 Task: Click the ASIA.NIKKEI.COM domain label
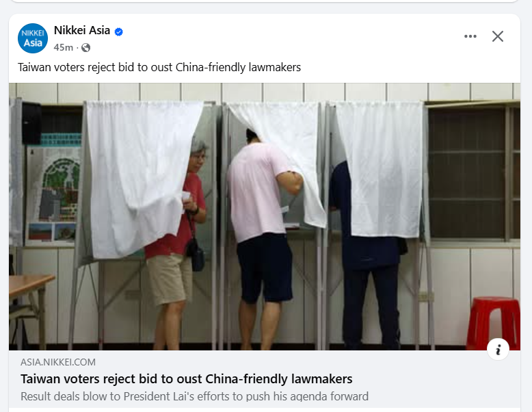tap(58, 362)
